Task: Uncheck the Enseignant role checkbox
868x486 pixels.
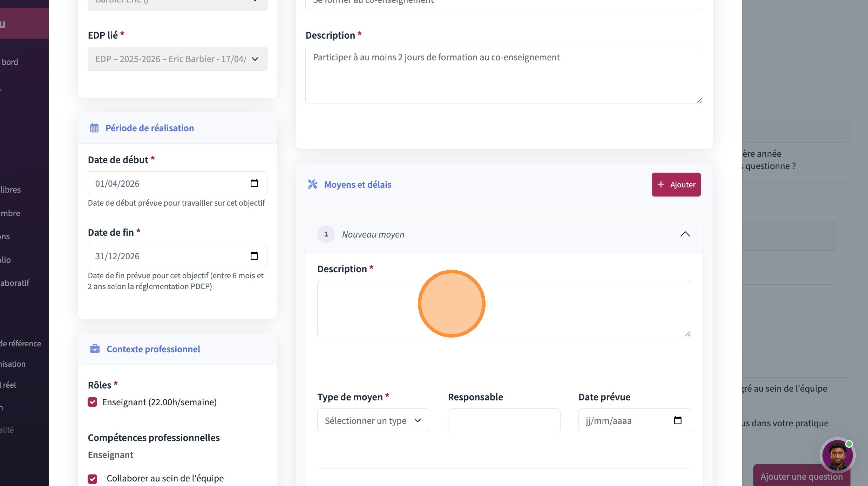Action: (93, 402)
